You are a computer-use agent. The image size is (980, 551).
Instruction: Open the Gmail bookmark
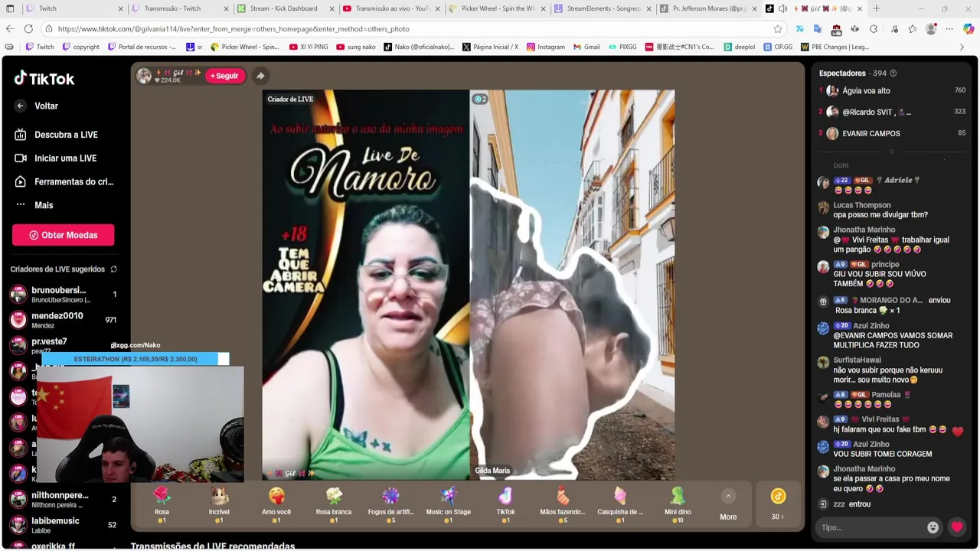[x=586, y=47]
